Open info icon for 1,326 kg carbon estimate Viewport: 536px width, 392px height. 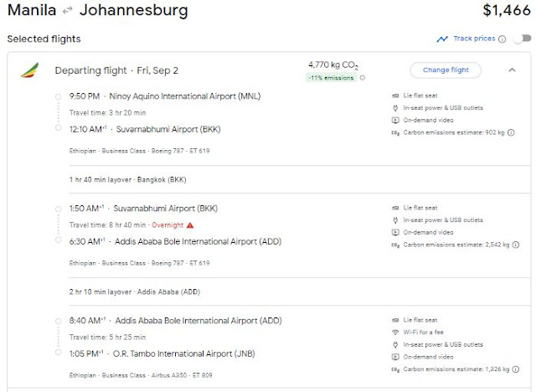[x=513, y=369]
